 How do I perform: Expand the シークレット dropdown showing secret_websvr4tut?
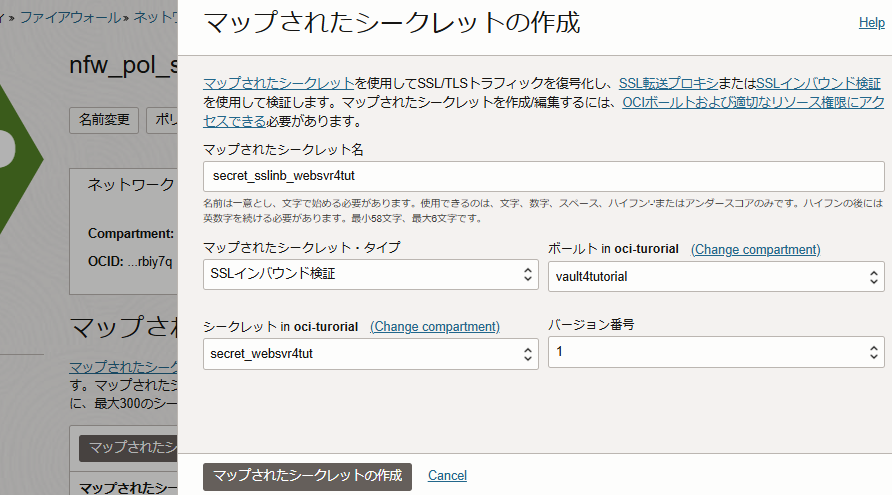click(x=371, y=353)
